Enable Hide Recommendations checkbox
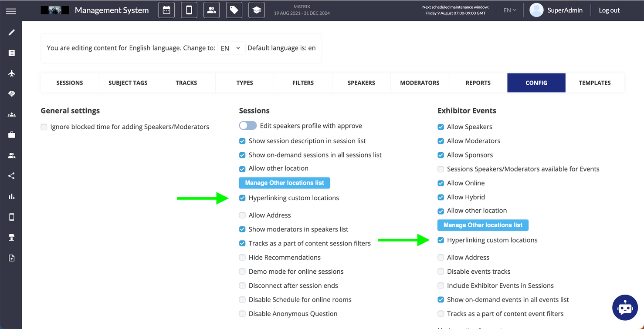The height and width of the screenshot is (329, 644). pyautogui.click(x=242, y=258)
